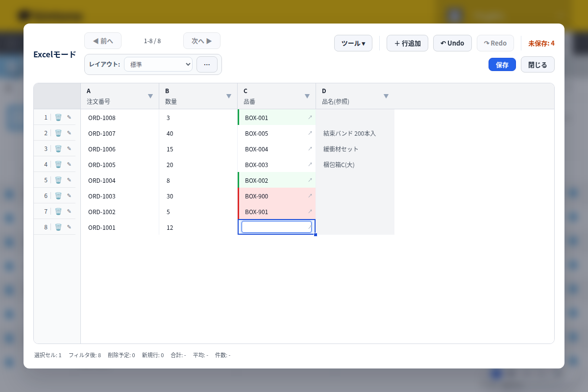This screenshot has width=588, height=392.
Task: Open the BOX-002 reference arrow
Action: 310,180
